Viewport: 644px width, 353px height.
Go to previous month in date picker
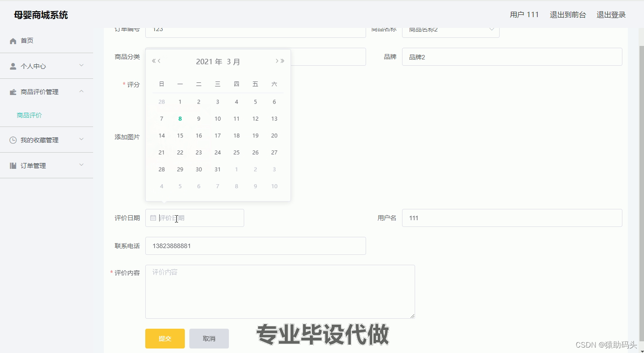coord(159,61)
